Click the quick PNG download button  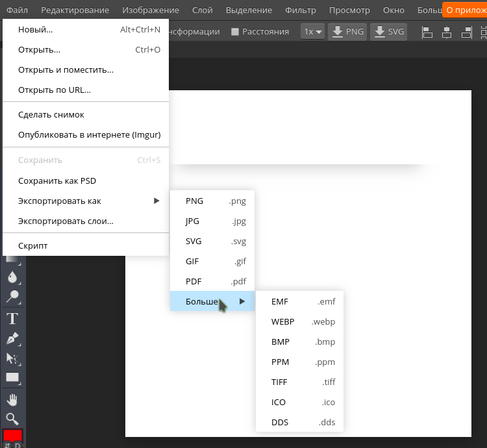347,32
